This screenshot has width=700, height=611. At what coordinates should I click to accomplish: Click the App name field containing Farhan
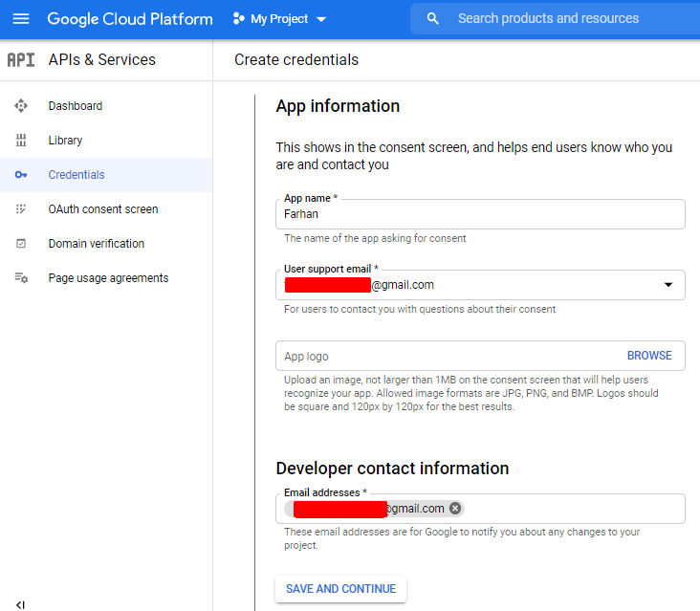point(480,214)
